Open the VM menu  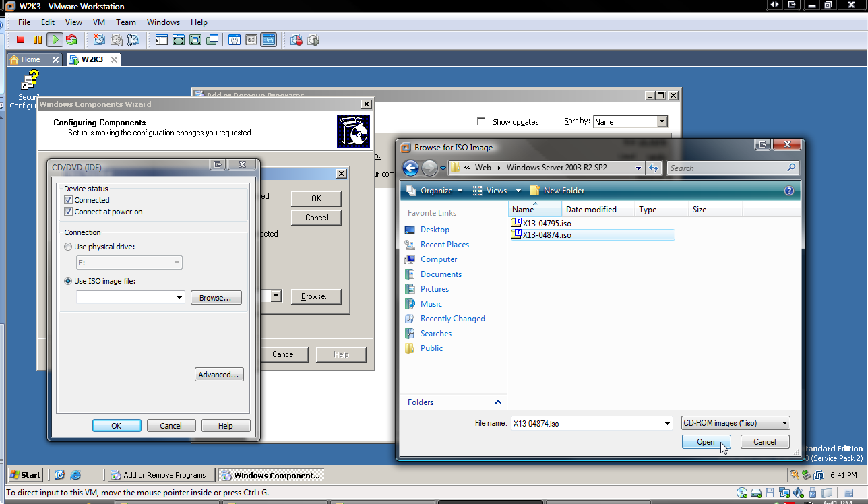(x=99, y=22)
